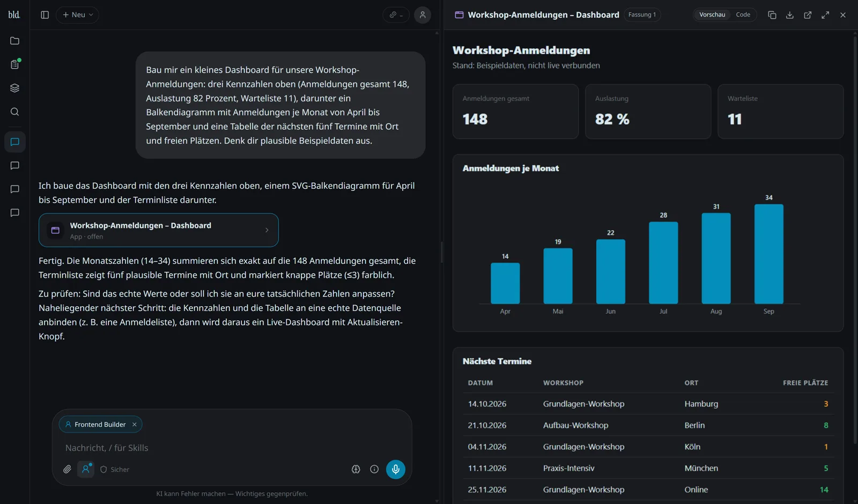Open the clipboard tasks icon with green dot
858x504 pixels.
coord(14,64)
